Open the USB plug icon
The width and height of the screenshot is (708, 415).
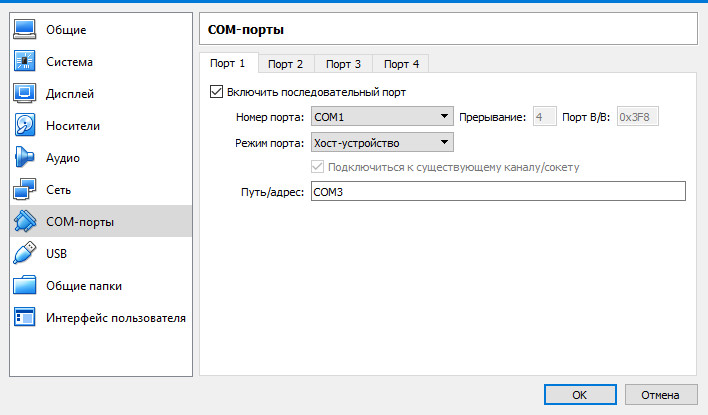26,254
